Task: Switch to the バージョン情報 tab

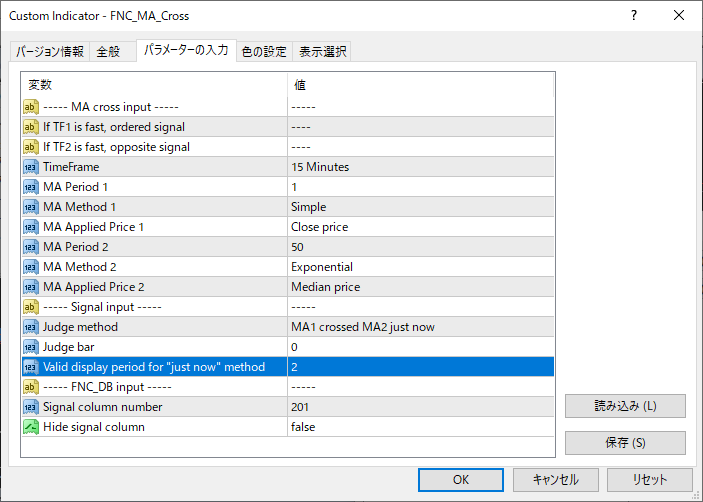Action: [50, 52]
